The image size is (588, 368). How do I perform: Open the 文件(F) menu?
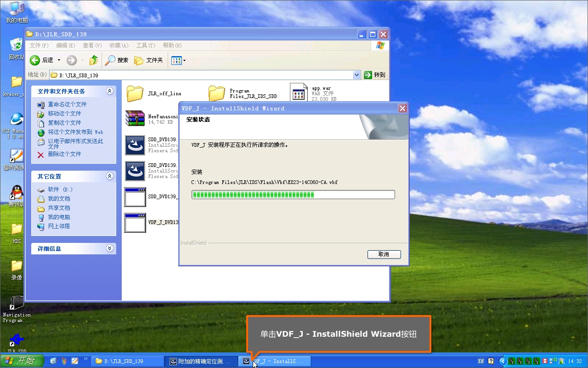39,46
